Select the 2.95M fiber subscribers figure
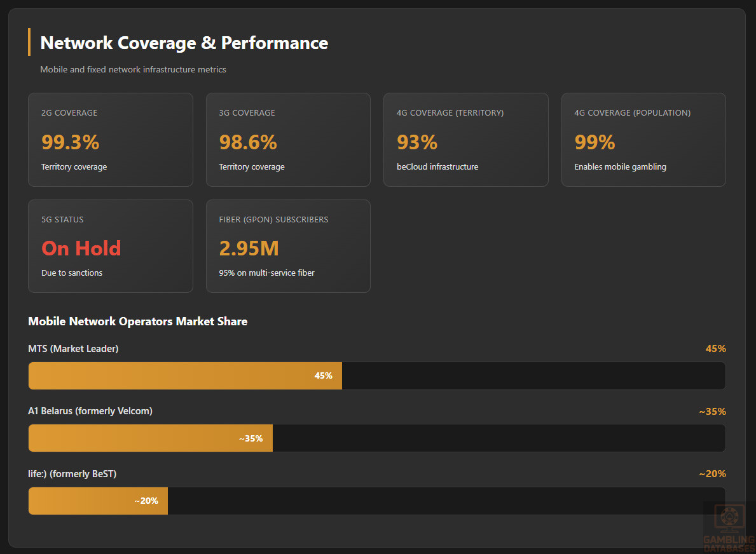The width and height of the screenshot is (756, 554). click(249, 248)
